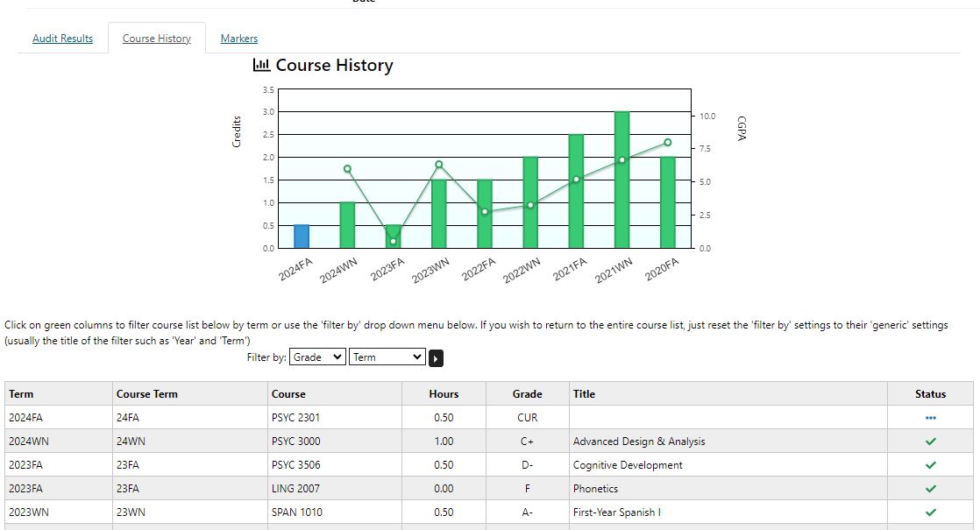Image resolution: width=980 pixels, height=530 pixels.
Task: Select the 2024WN green bar
Action: point(347,225)
